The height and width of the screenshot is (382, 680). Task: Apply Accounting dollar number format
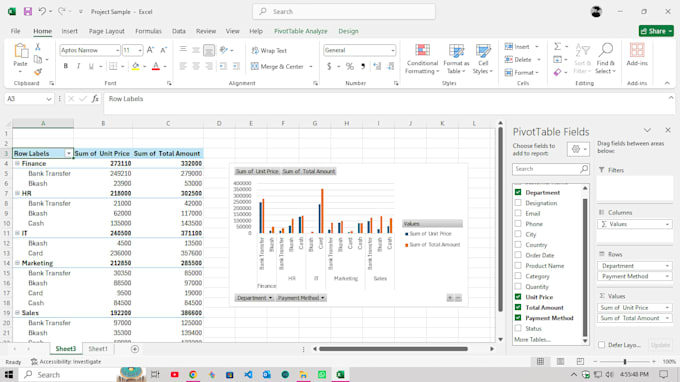coord(329,66)
